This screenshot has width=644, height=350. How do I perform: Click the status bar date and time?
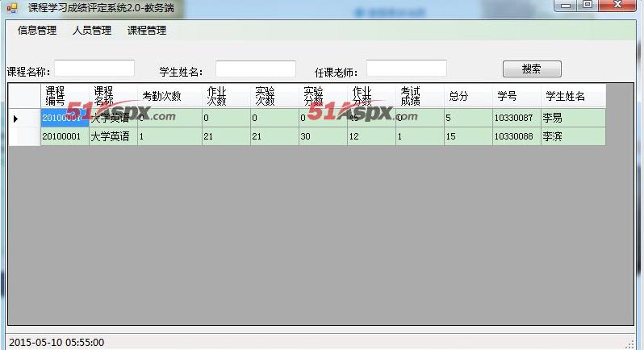56,342
